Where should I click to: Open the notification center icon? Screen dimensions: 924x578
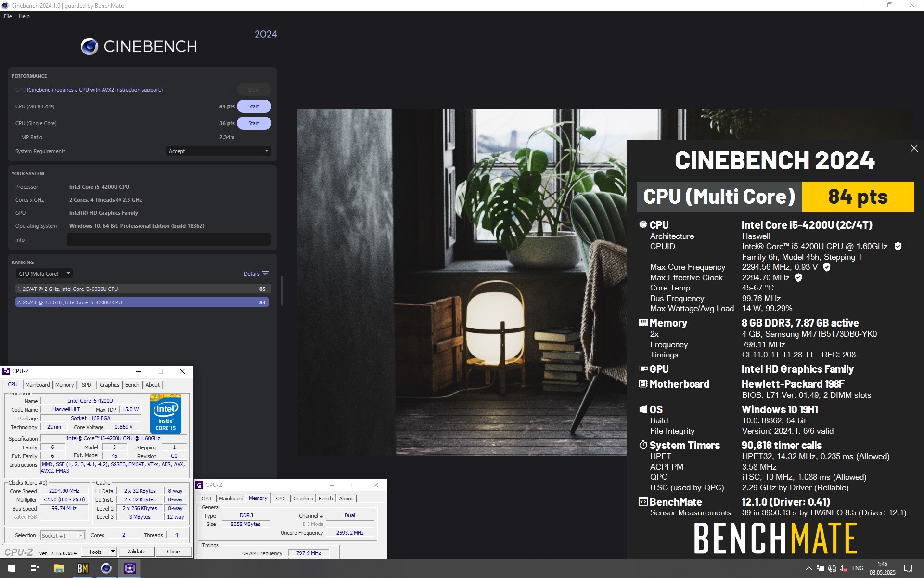click(908, 568)
